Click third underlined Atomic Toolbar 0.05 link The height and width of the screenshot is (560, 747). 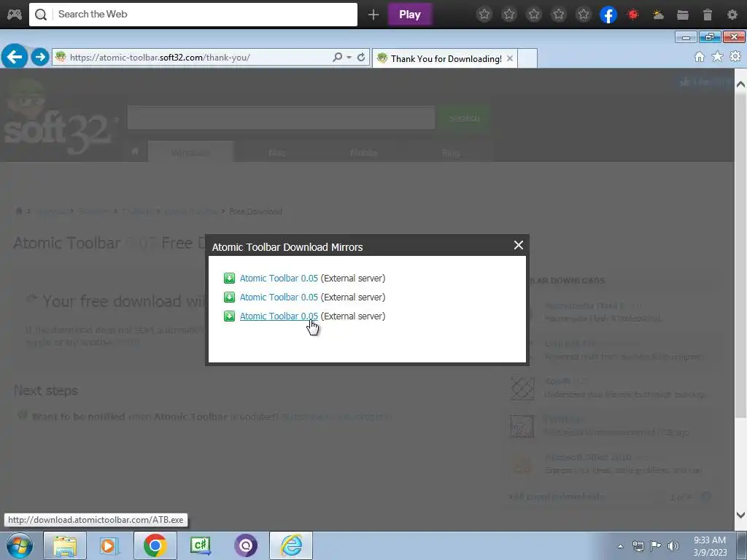(279, 316)
